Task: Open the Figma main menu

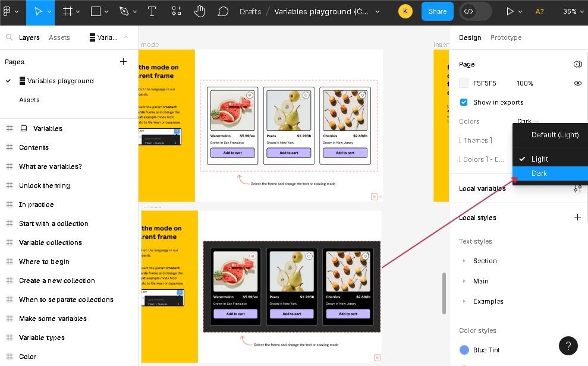Action: (x=10, y=11)
